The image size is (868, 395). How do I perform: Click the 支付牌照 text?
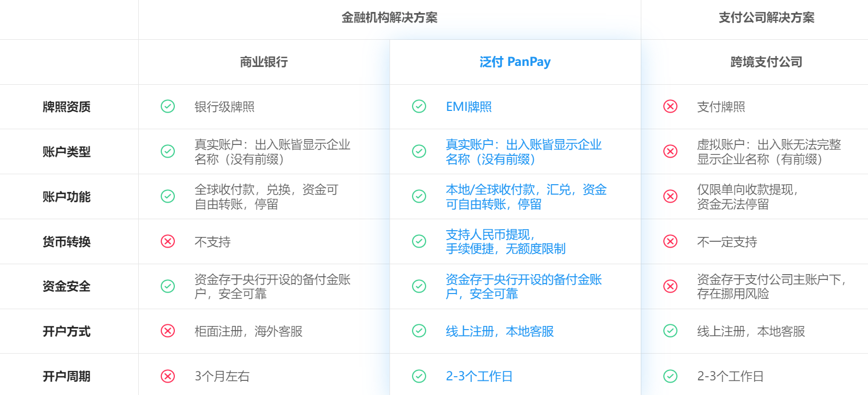point(721,107)
